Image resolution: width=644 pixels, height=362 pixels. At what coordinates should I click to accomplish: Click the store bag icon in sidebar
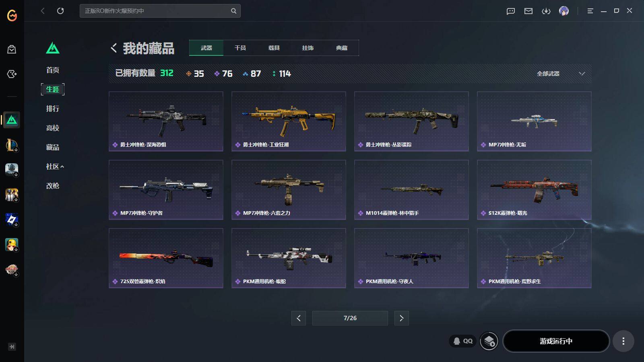pyautogui.click(x=12, y=49)
